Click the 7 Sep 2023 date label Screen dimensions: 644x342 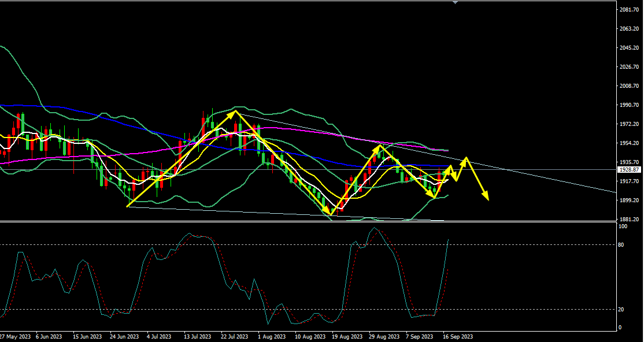[420, 337]
